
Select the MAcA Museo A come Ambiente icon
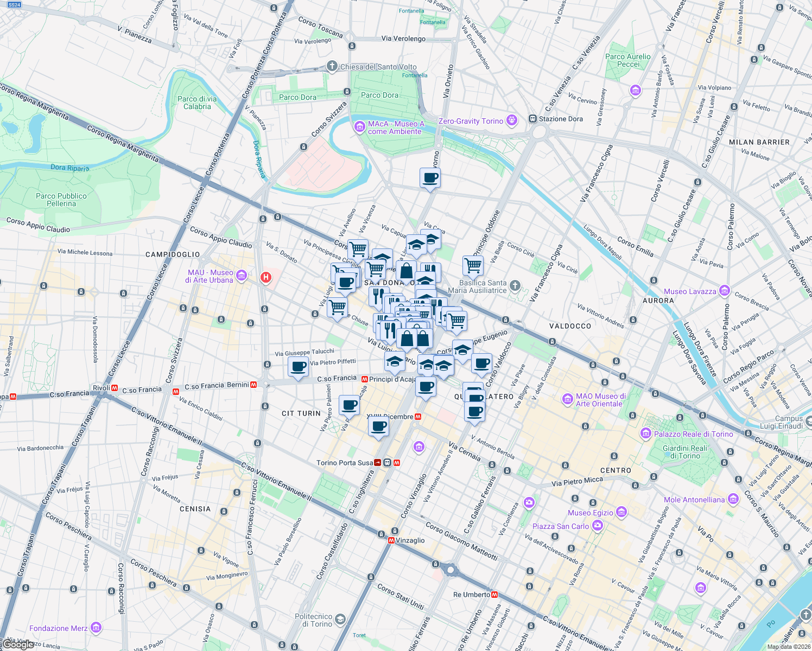tap(359, 126)
